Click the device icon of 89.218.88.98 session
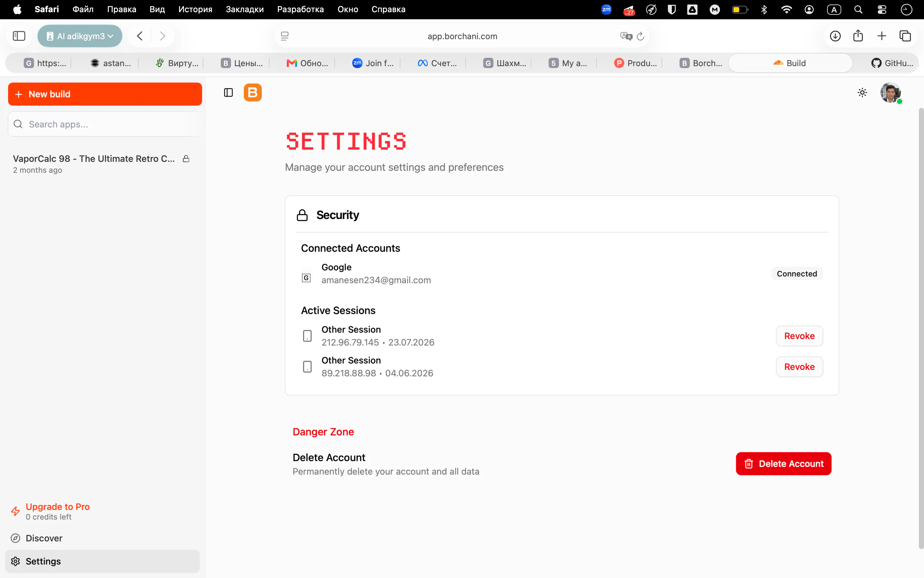 click(307, 367)
